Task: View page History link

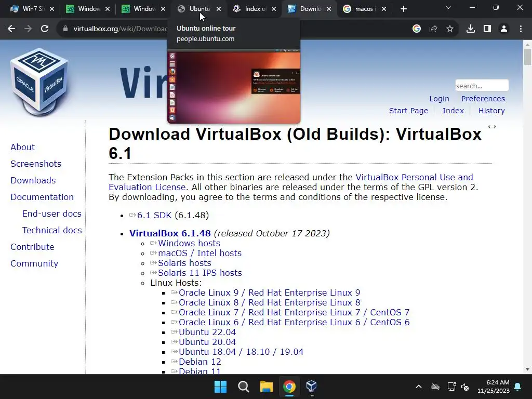Action: [x=491, y=111]
